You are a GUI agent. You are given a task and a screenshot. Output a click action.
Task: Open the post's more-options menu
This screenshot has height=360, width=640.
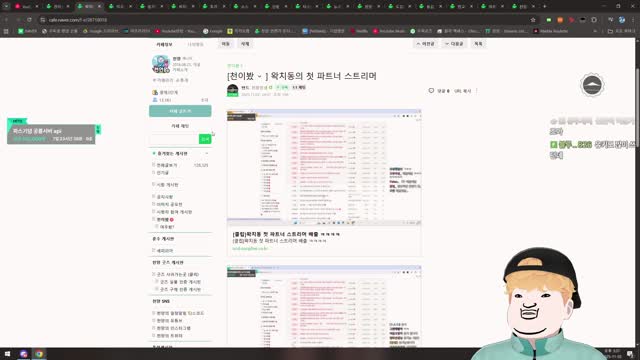tap(476, 91)
